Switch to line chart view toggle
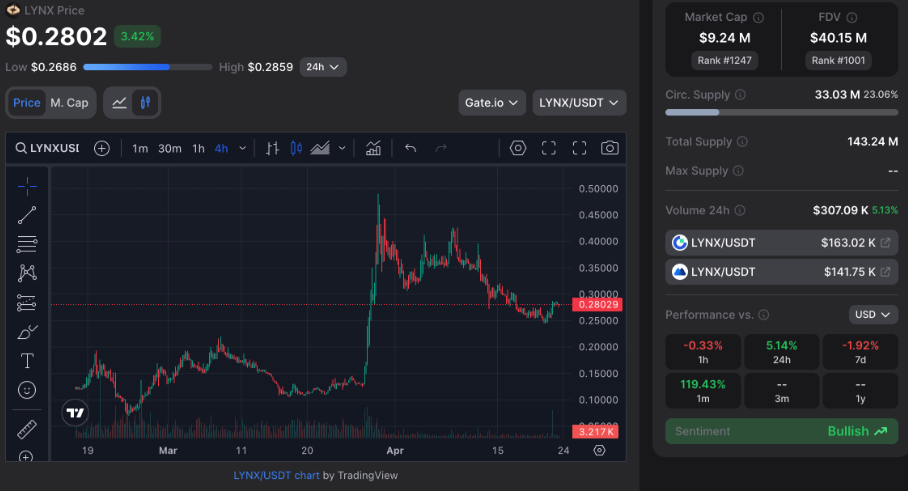This screenshot has width=908, height=491. (x=119, y=102)
